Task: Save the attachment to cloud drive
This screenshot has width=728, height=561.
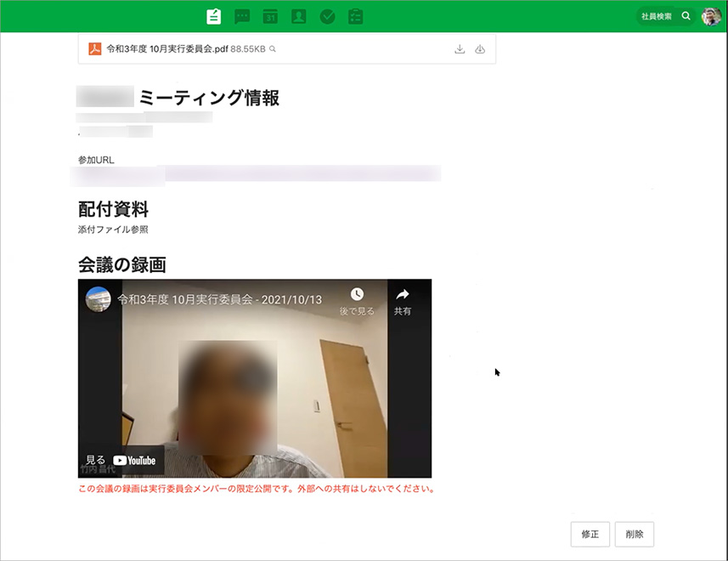Action: (x=480, y=49)
